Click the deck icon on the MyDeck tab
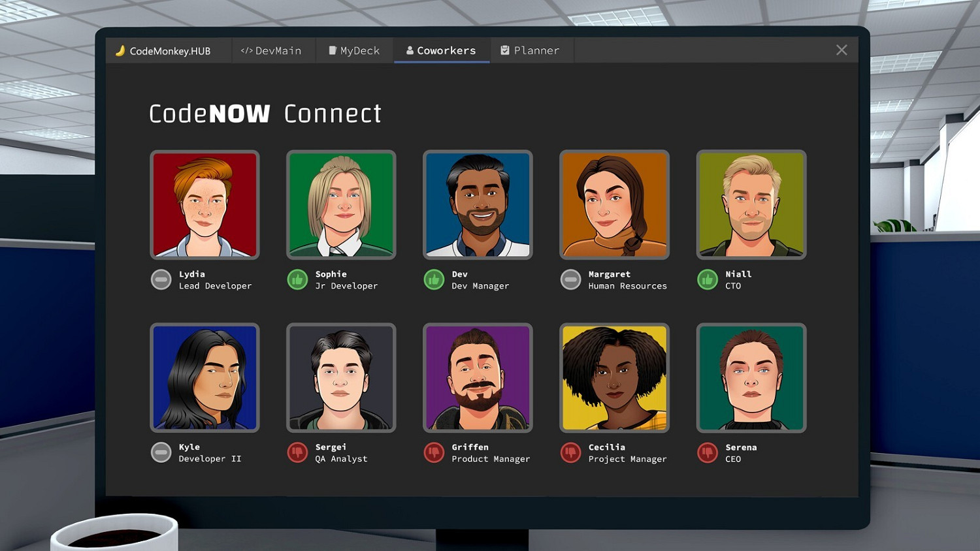 click(332, 50)
